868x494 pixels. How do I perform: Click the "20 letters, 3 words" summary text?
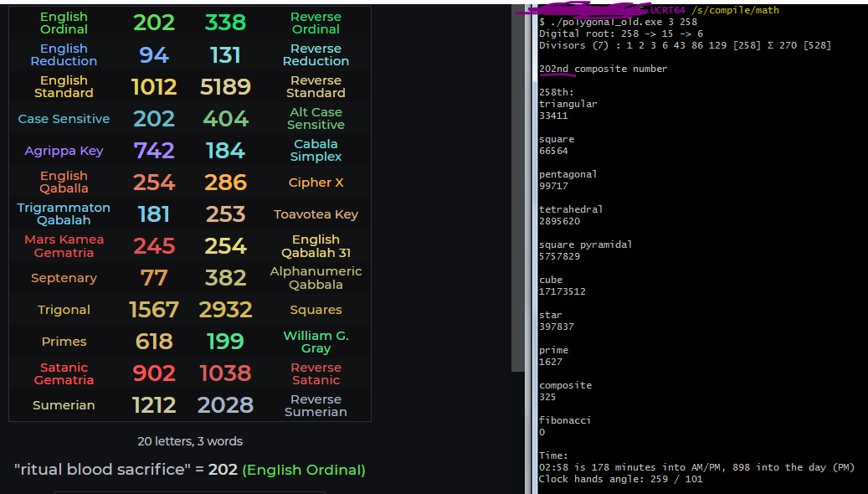pos(190,441)
